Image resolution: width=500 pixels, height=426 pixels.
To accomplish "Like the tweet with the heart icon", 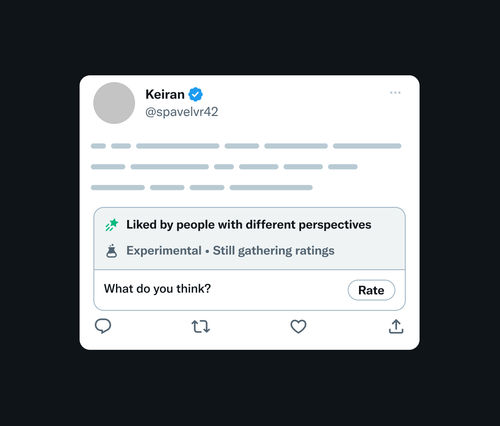I will pos(298,326).
